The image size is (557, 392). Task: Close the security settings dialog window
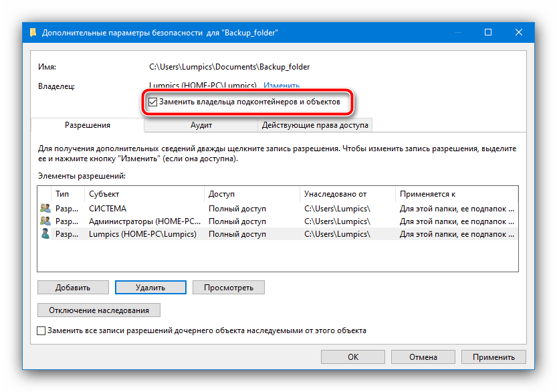click(518, 32)
